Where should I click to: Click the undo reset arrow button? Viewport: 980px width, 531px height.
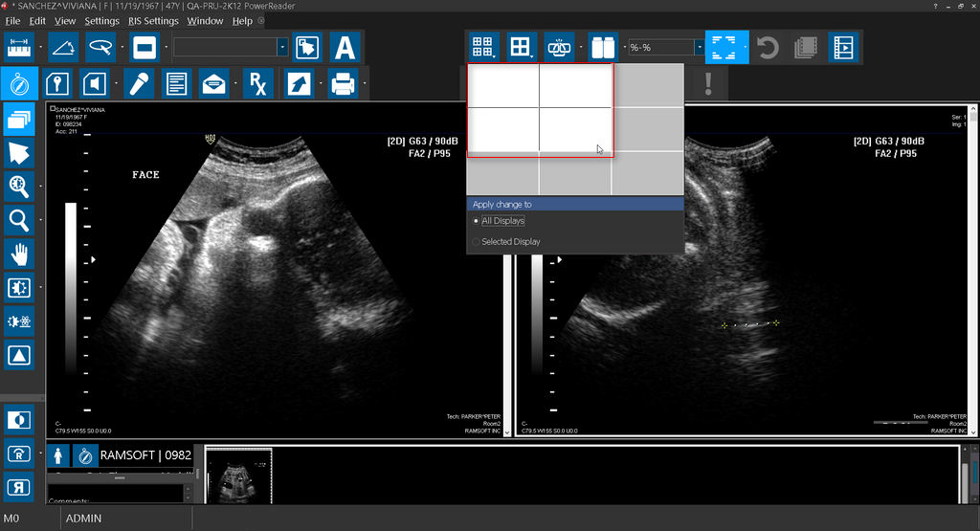tap(768, 47)
